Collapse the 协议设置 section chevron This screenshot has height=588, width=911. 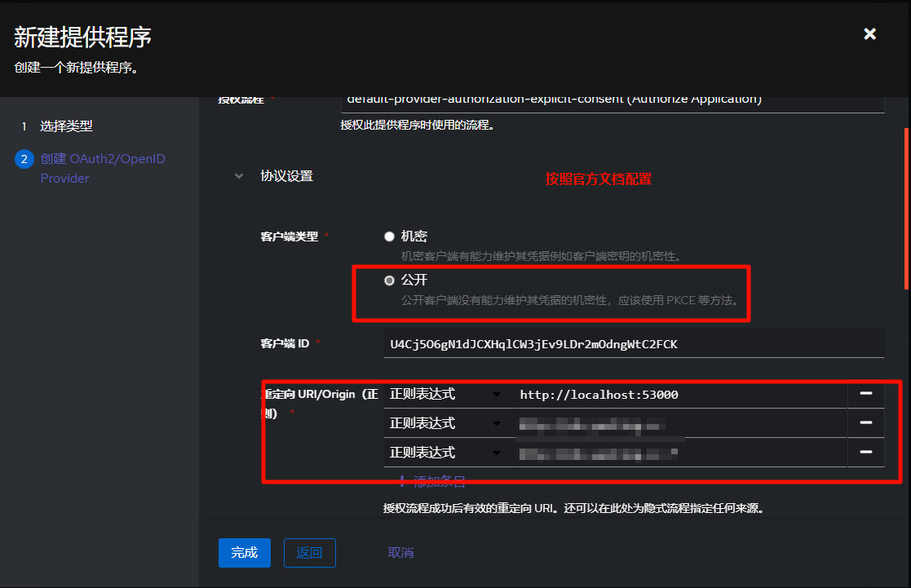[239, 176]
